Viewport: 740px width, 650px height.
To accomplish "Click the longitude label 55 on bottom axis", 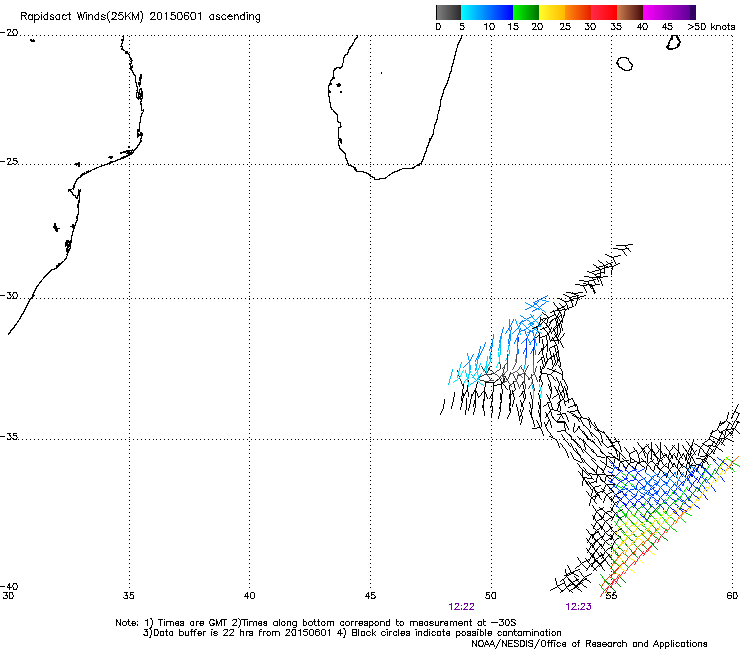I will [611, 596].
